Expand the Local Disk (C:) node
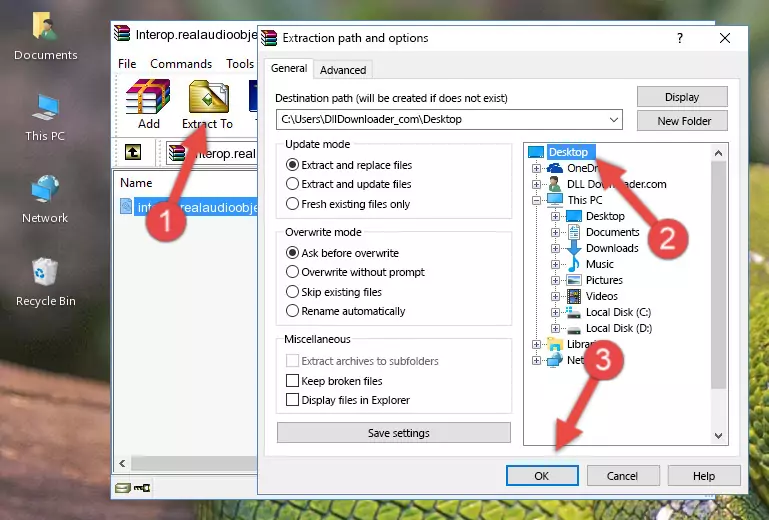This screenshot has height=520, width=769. [555, 312]
